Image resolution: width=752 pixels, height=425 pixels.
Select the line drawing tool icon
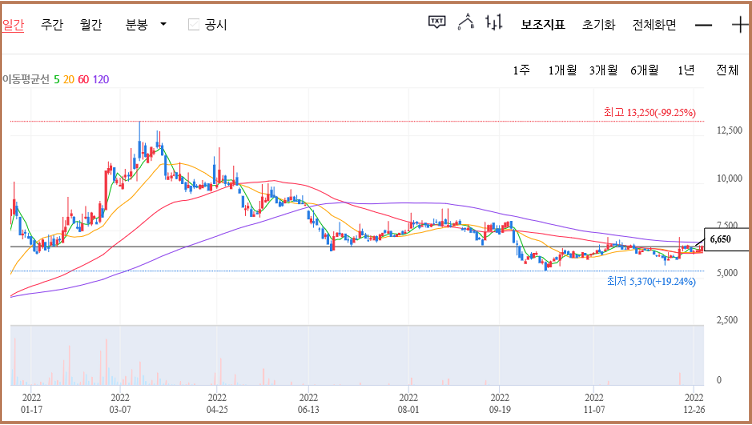pos(466,23)
